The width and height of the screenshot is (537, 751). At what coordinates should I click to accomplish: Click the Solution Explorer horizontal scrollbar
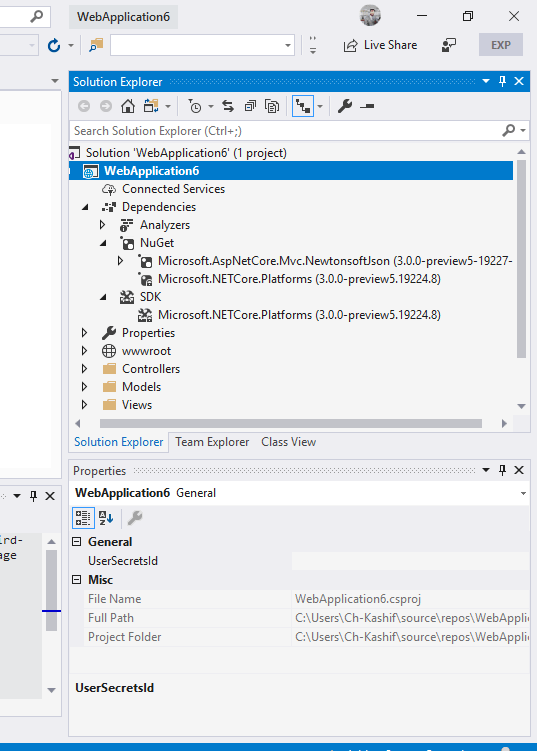tap(291, 423)
